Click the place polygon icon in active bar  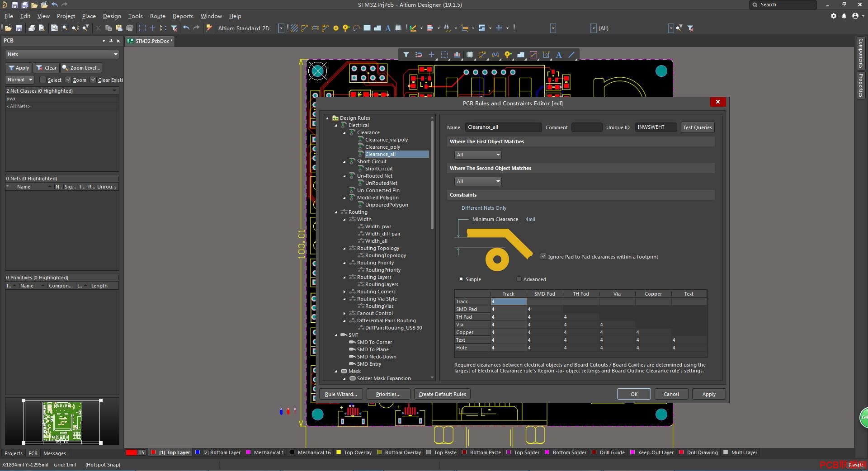pyautogui.click(x=521, y=55)
